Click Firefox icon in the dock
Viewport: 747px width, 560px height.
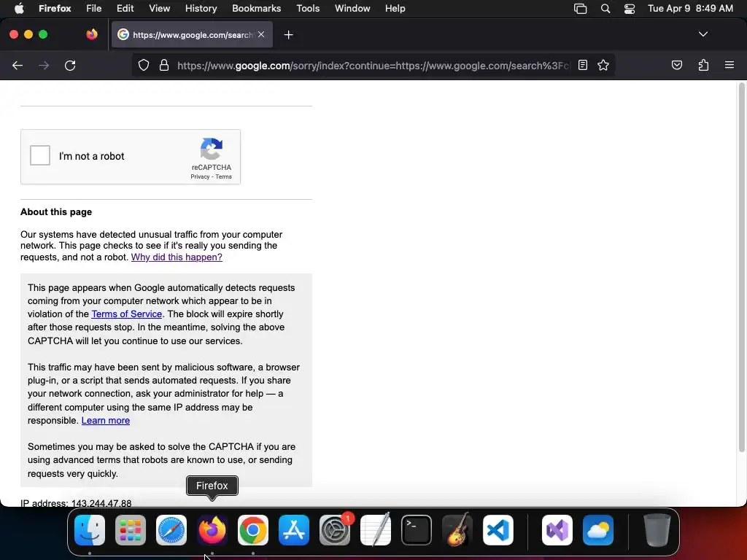(212, 530)
